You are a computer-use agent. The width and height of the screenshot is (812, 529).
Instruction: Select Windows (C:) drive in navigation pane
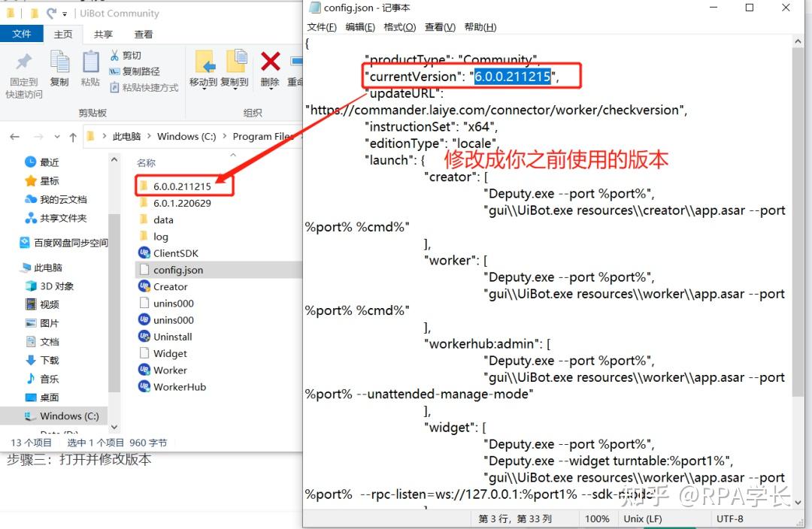(x=54, y=416)
